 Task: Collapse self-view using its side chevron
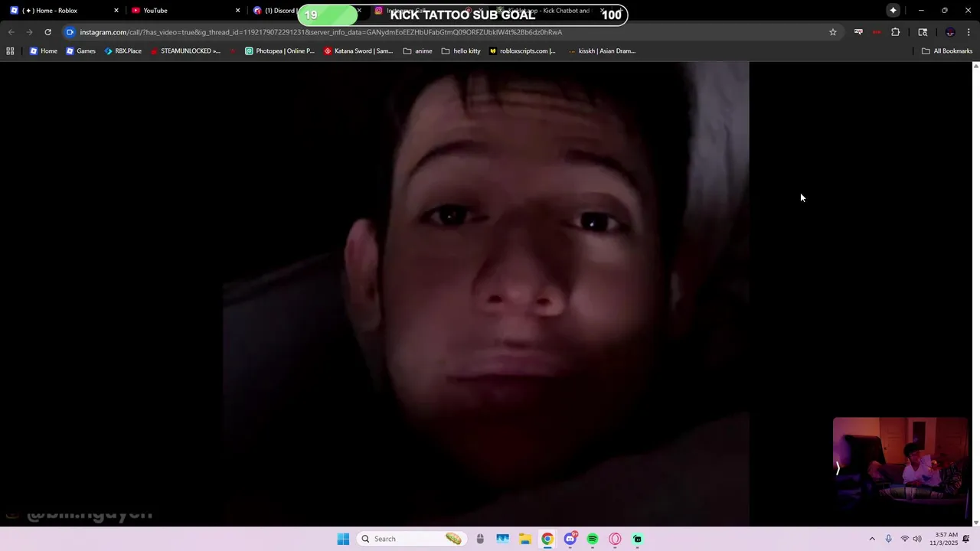tap(838, 468)
